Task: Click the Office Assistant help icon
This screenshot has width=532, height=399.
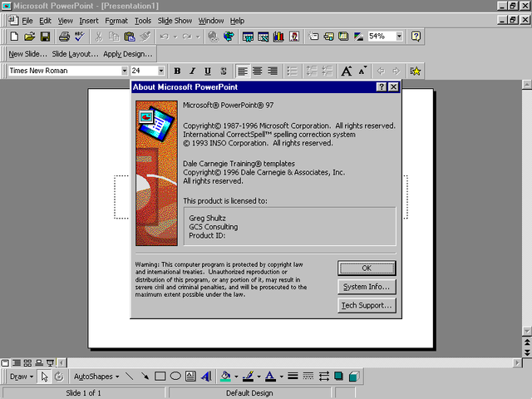Action: 416,36
